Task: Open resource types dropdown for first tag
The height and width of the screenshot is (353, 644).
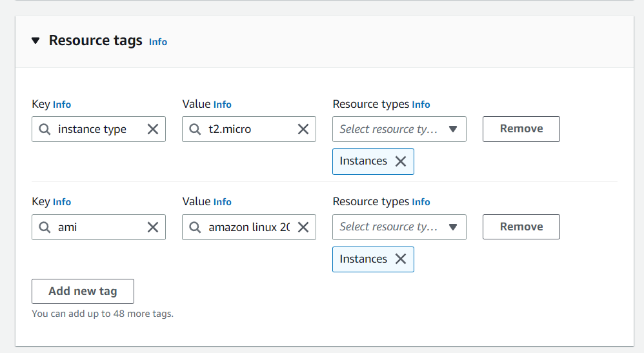Action: point(399,129)
